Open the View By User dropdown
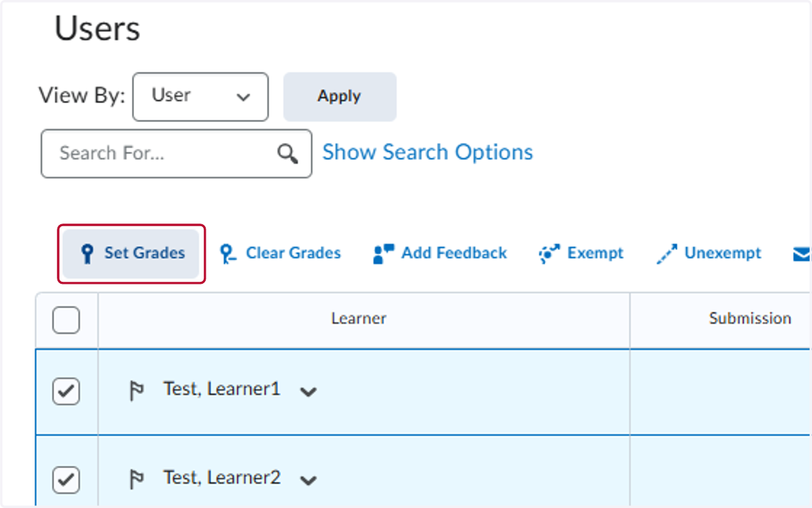 coord(200,97)
